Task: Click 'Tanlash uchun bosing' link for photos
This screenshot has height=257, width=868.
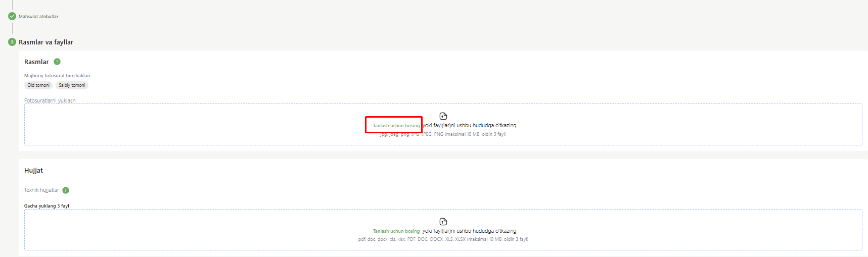Action: pyautogui.click(x=396, y=126)
